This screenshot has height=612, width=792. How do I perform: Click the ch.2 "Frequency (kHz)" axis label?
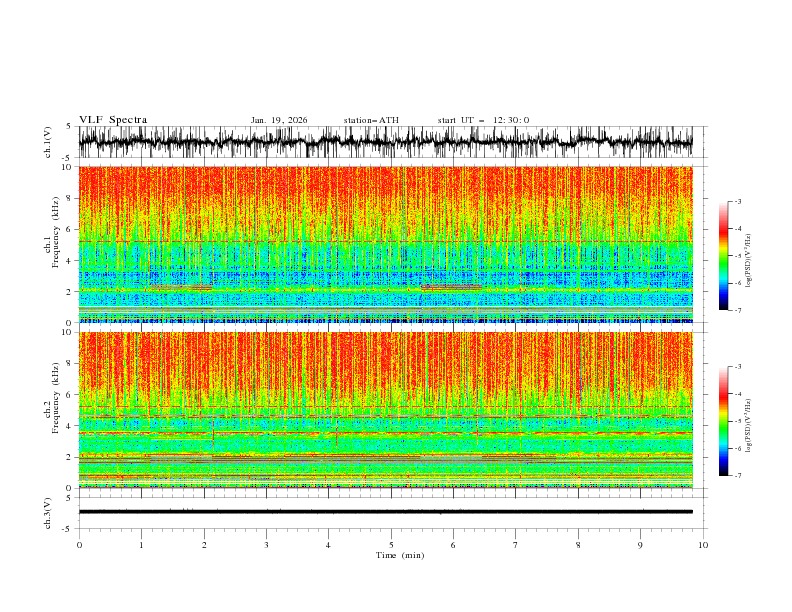pyautogui.click(x=55, y=397)
